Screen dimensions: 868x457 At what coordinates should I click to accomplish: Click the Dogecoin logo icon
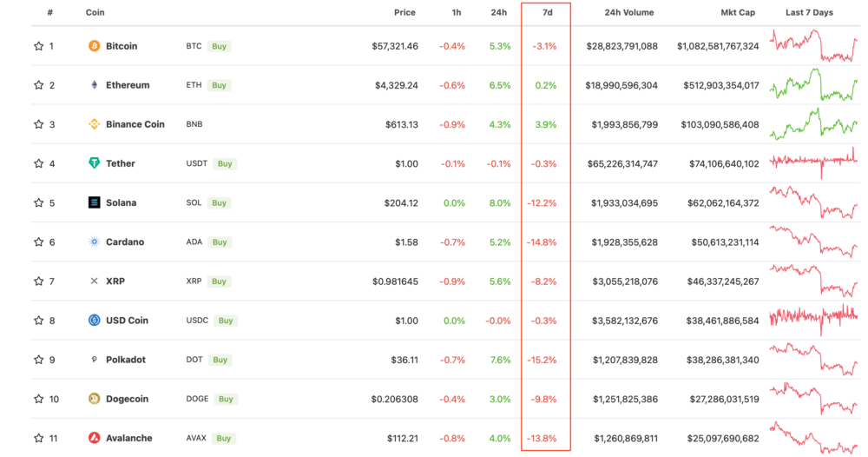95,399
